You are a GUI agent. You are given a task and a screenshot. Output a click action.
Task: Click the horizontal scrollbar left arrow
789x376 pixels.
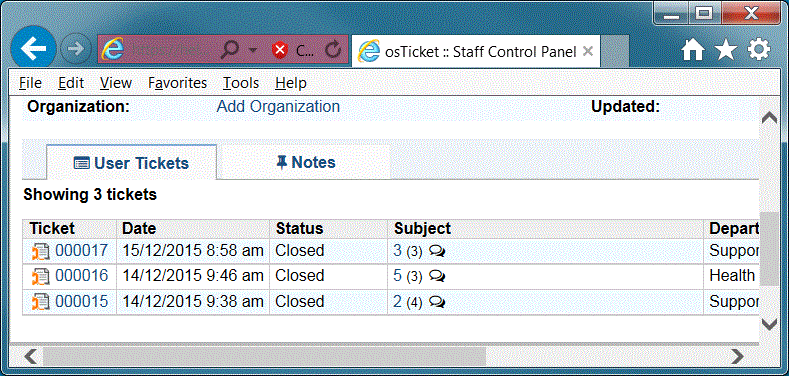tap(31, 357)
